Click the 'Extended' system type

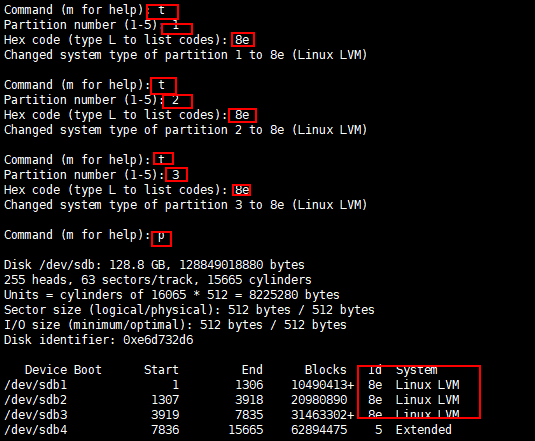pos(424,430)
